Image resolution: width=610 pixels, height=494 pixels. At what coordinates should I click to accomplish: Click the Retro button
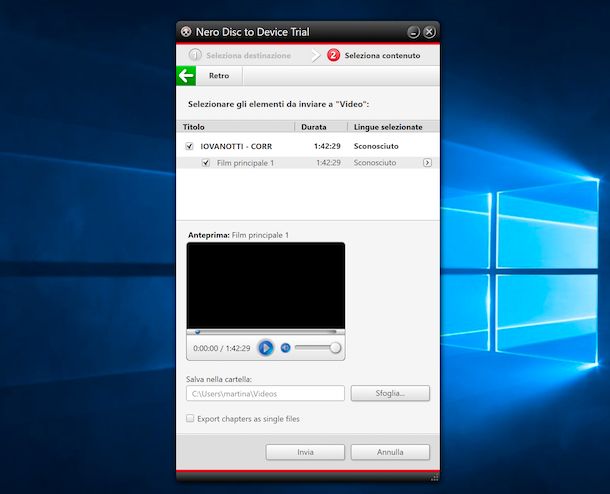coord(219,76)
